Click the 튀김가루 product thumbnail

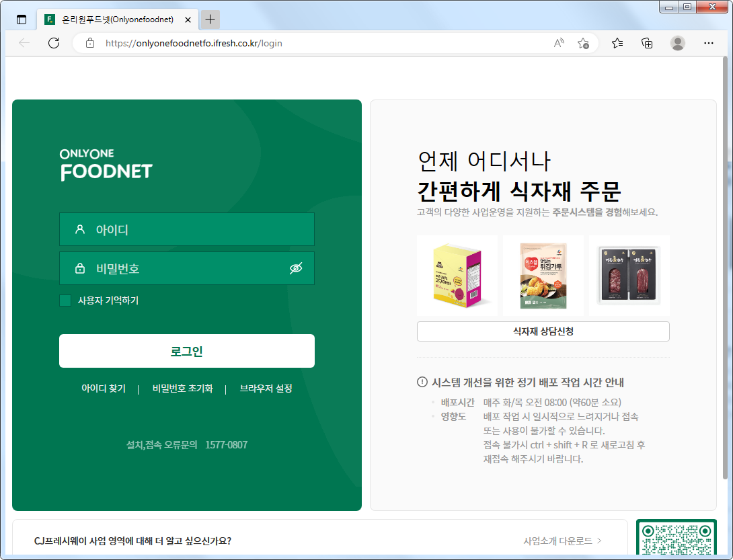(x=543, y=276)
